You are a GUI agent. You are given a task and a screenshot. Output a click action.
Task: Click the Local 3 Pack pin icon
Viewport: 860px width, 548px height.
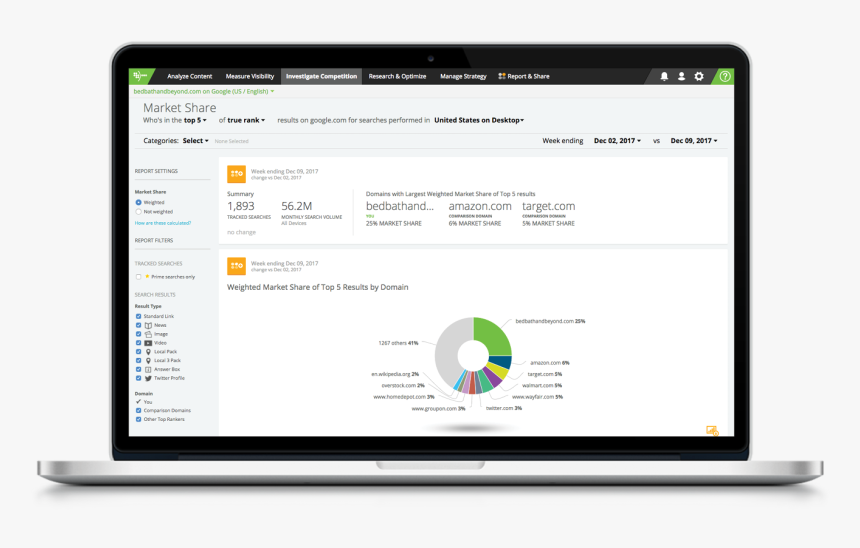pyautogui.click(x=148, y=360)
